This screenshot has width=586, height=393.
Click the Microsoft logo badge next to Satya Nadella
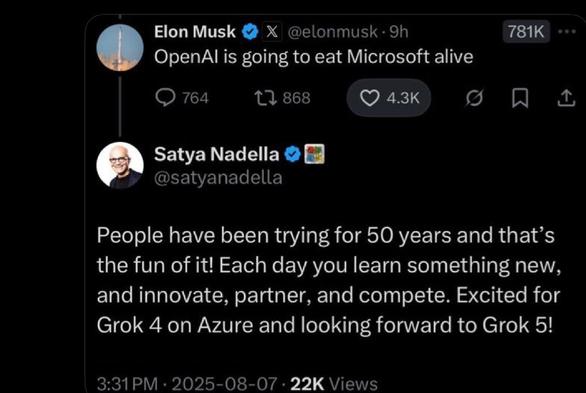coord(315,154)
